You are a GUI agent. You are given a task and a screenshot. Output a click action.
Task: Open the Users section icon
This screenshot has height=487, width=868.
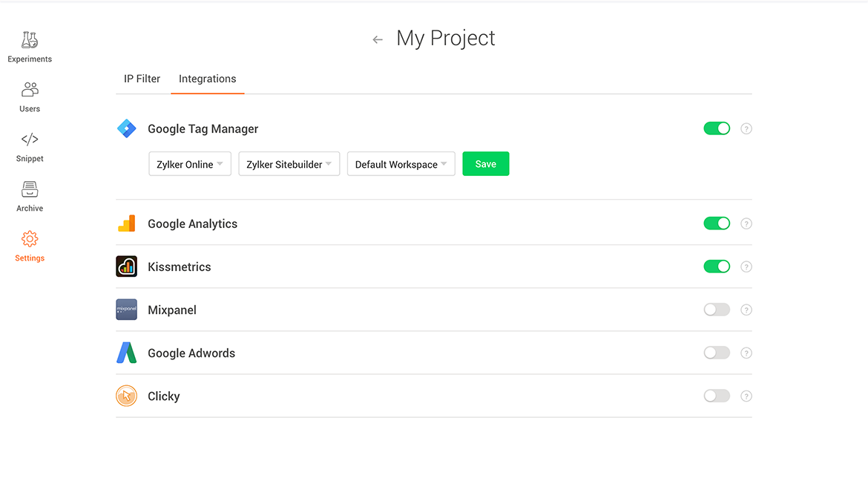pos(30,89)
